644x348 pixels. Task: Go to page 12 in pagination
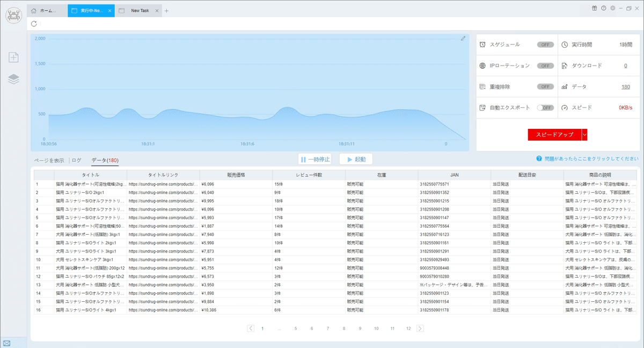coord(408,328)
